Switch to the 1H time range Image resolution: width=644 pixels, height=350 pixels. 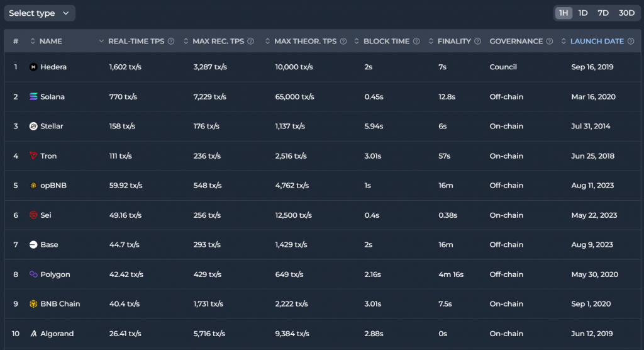tap(563, 13)
